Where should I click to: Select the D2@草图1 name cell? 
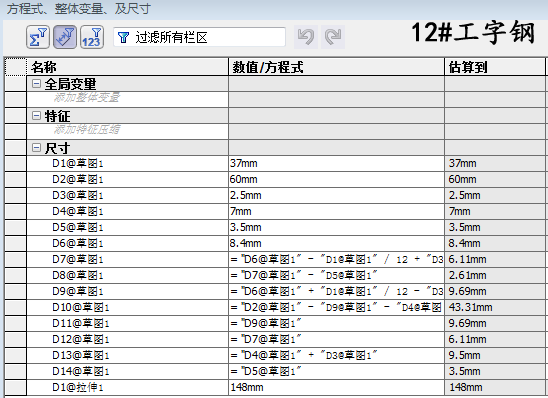[x=128, y=180]
